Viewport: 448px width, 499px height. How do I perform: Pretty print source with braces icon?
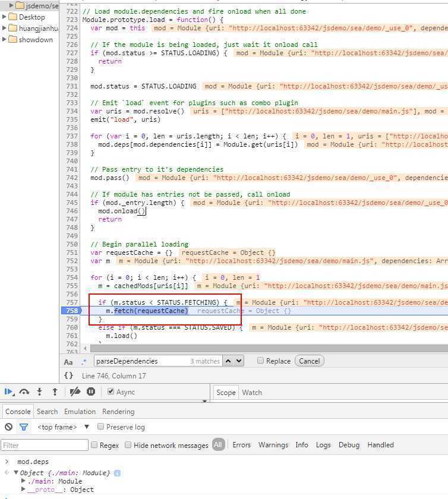click(x=68, y=375)
